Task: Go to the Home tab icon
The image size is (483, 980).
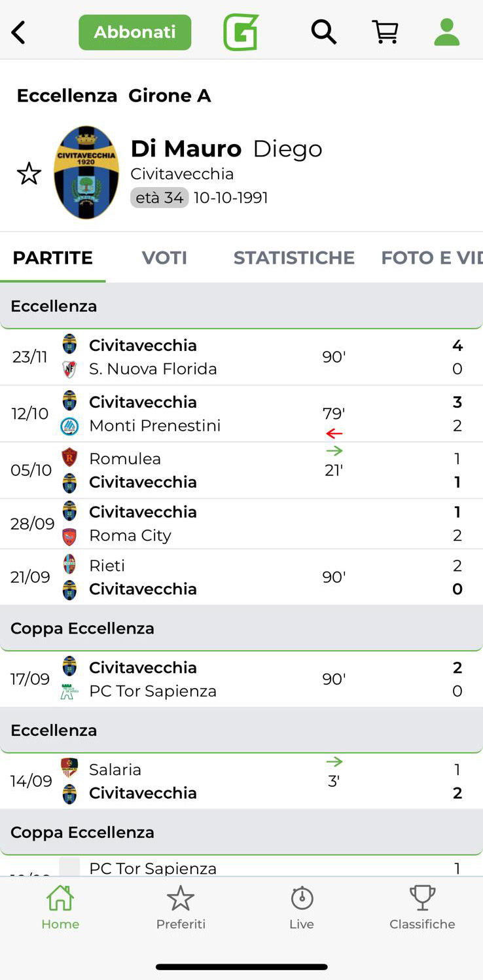Action: click(60, 898)
